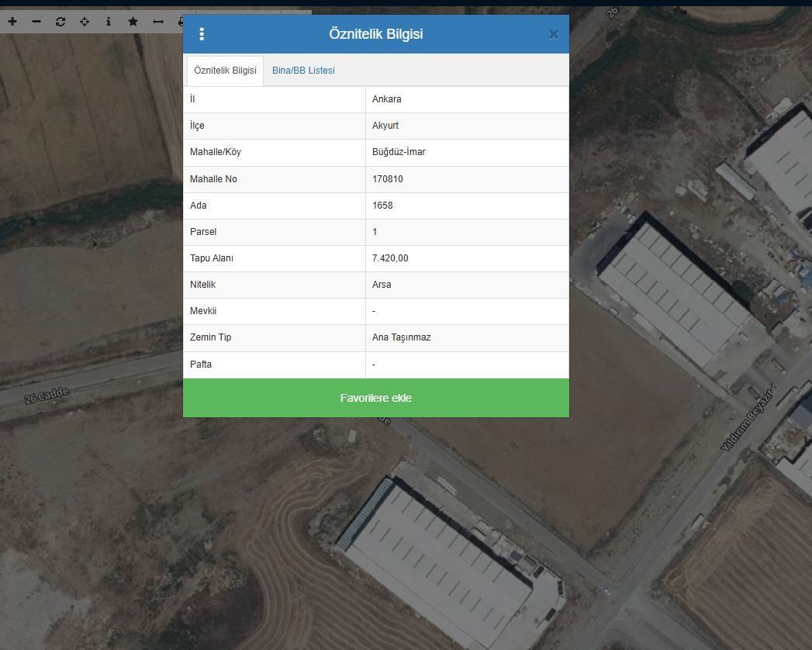This screenshot has width=812, height=650.
Task: Switch to the Bina/BB Listesi tab
Action: coord(303,71)
